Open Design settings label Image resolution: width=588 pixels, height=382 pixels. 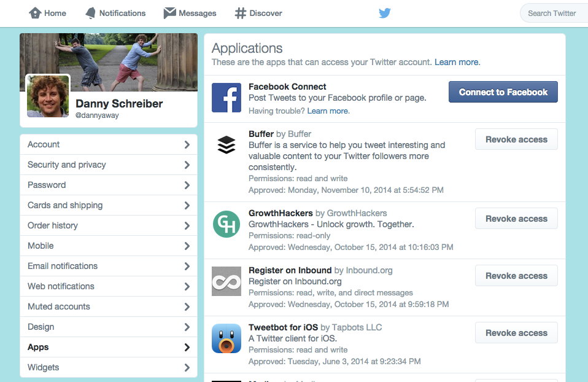tap(41, 327)
